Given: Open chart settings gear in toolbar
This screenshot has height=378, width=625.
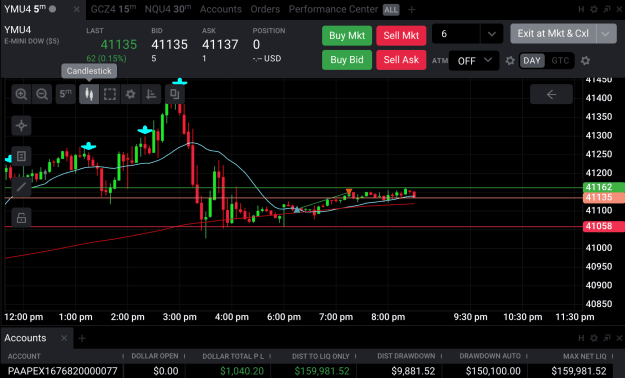Looking at the screenshot, I should click(130, 94).
